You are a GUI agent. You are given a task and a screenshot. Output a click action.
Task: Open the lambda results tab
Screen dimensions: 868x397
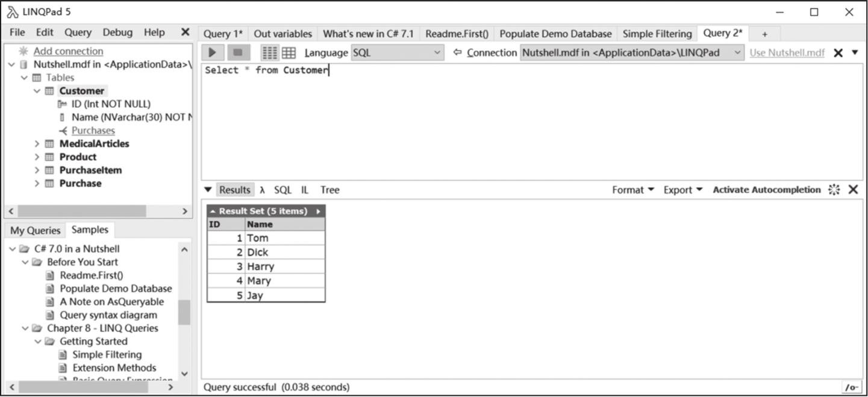tap(263, 190)
